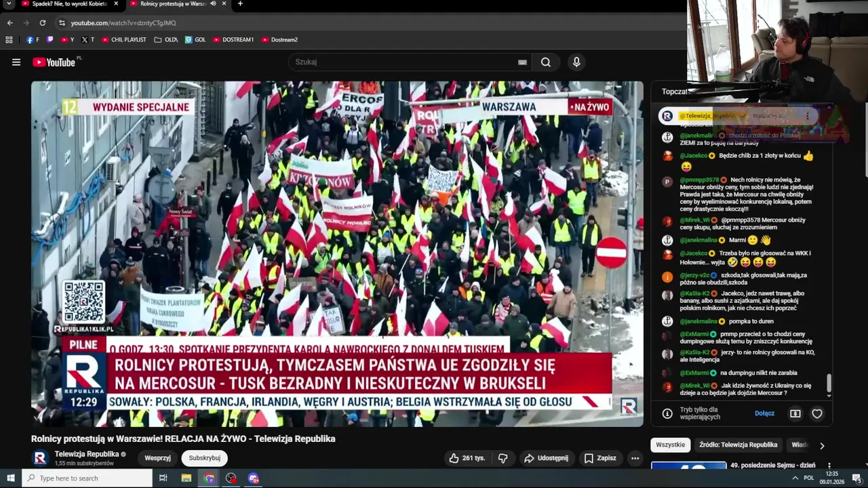This screenshot has width=868, height=488.
Task: Save the video with Zapisz
Action: coord(601,458)
